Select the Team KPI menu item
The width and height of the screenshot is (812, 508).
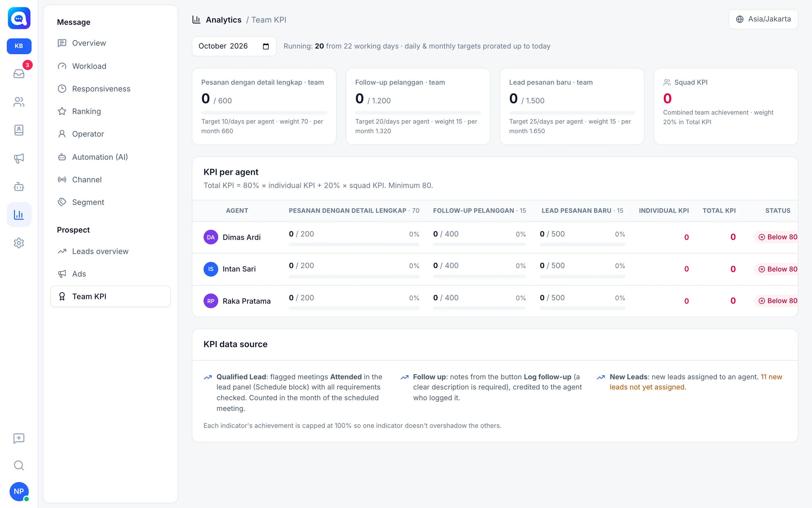point(111,296)
